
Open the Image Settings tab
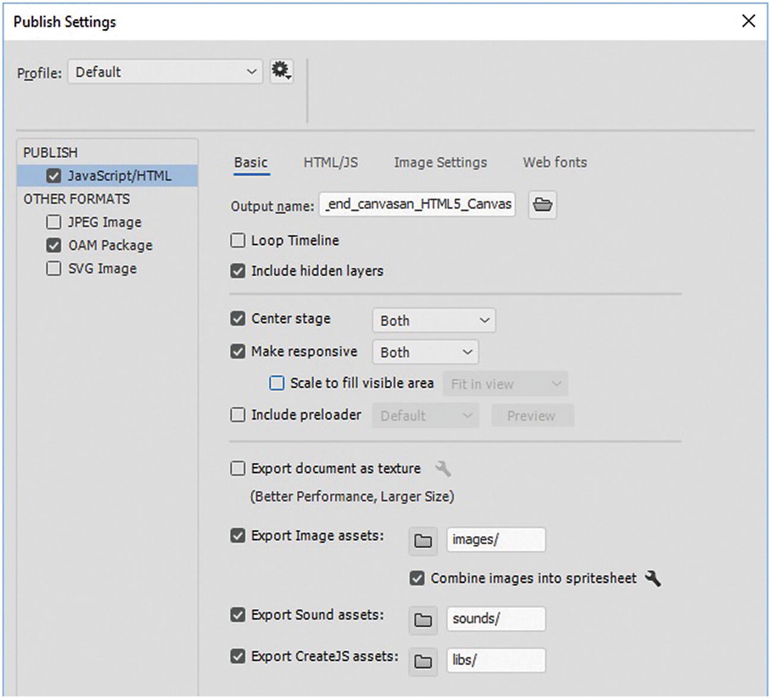tap(440, 162)
